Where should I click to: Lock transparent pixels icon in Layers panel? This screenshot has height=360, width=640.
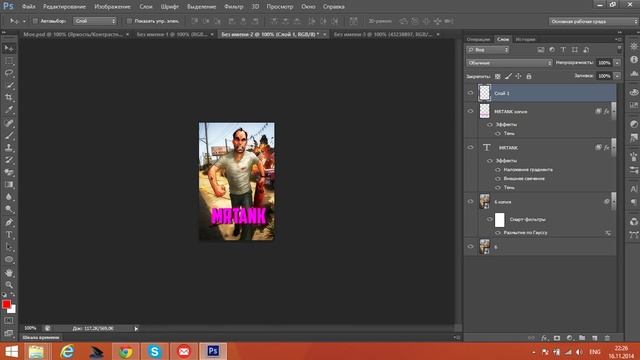(498, 76)
